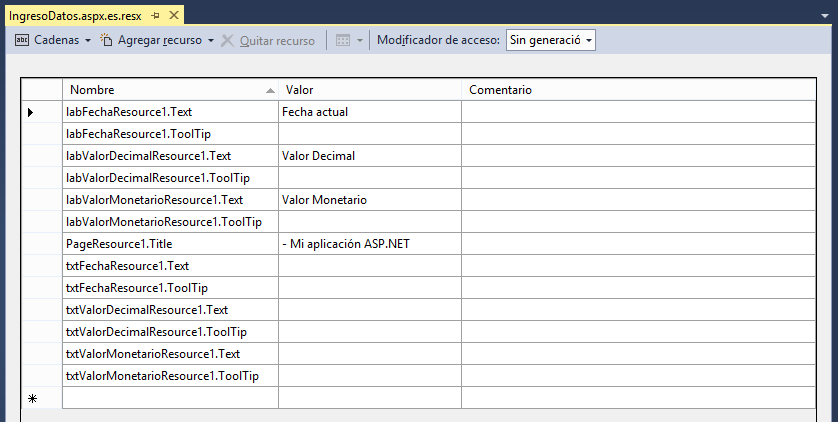This screenshot has width=838, height=422.
Task: Select the PageResource1.Title name cell
Action: (x=170, y=244)
